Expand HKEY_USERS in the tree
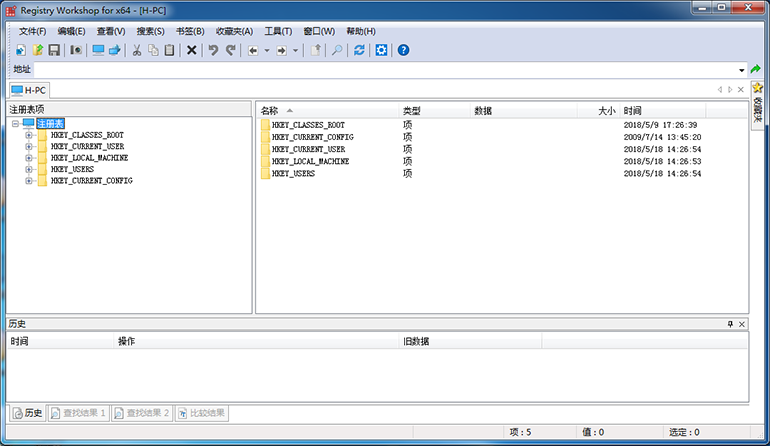Viewport: 770px width, 446px height. click(28, 169)
